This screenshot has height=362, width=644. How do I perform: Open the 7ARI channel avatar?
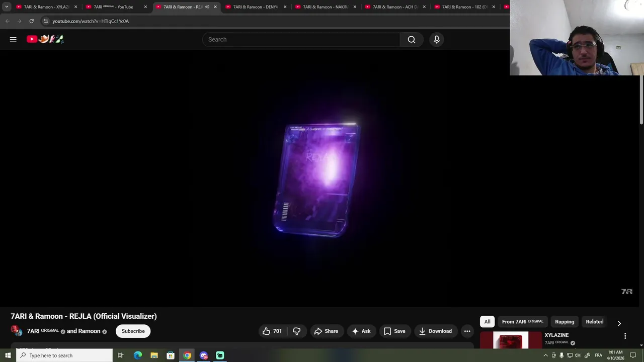tap(17, 331)
